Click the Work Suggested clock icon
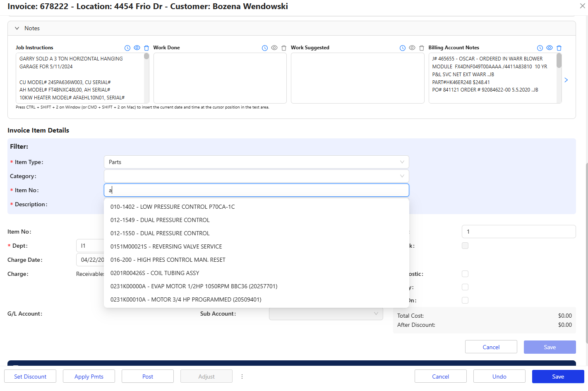 click(x=403, y=48)
